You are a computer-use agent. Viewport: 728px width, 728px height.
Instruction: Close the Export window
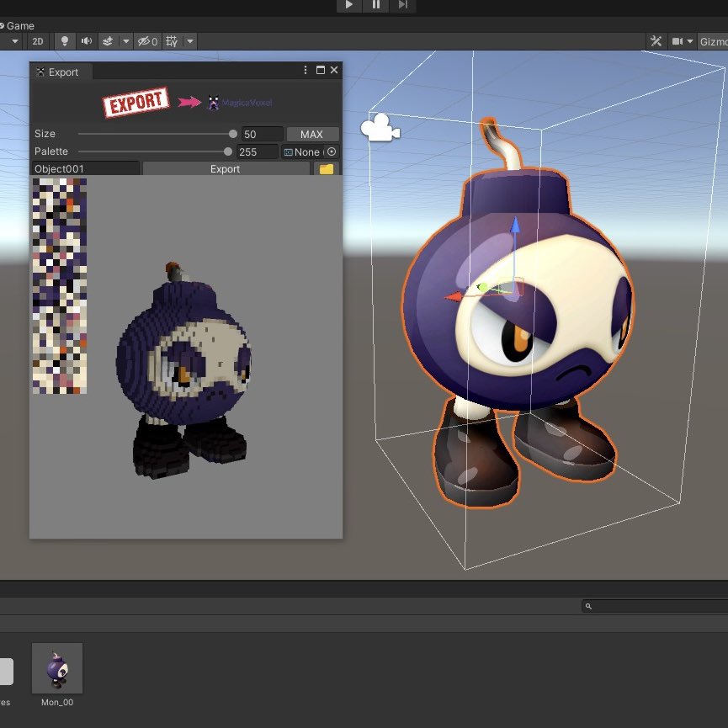334,70
